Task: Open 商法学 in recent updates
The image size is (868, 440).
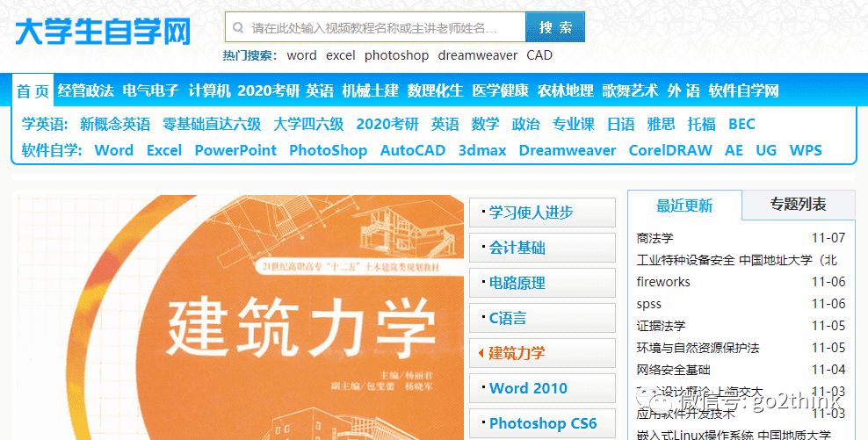Action: click(655, 238)
